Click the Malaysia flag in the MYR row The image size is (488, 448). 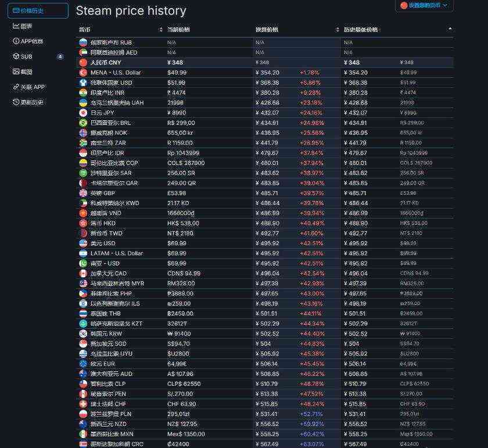(x=83, y=284)
